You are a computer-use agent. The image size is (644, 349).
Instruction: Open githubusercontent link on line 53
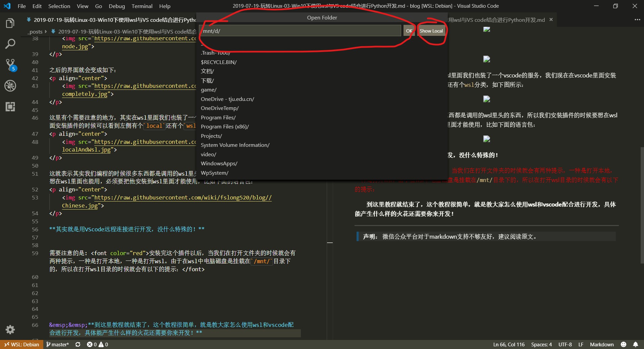coord(183,198)
